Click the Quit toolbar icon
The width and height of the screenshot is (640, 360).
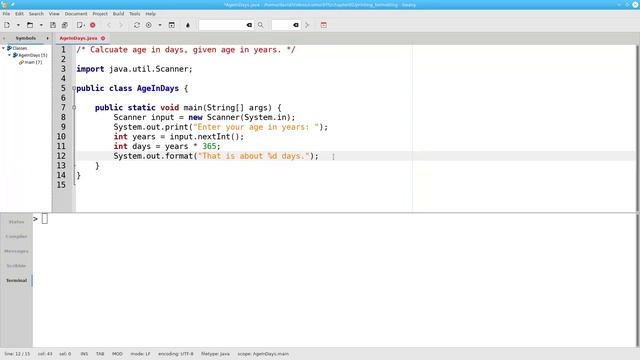click(x=324, y=25)
